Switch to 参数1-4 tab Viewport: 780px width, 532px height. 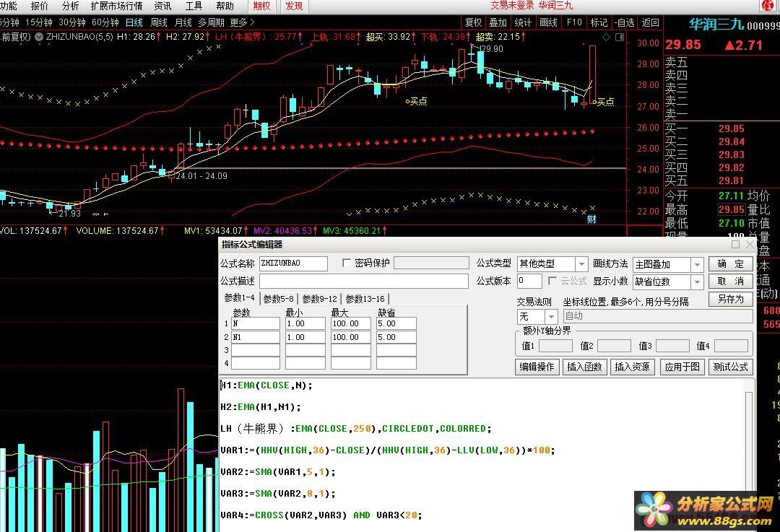[x=239, y=298]
